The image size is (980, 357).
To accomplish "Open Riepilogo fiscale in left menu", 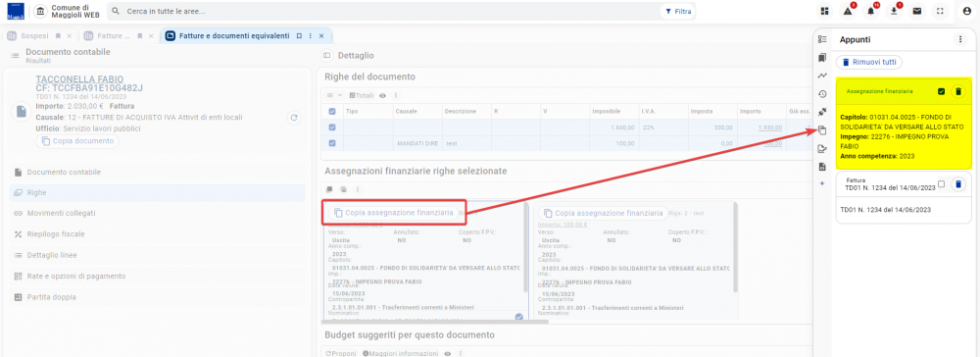I will tap(158, 233).
